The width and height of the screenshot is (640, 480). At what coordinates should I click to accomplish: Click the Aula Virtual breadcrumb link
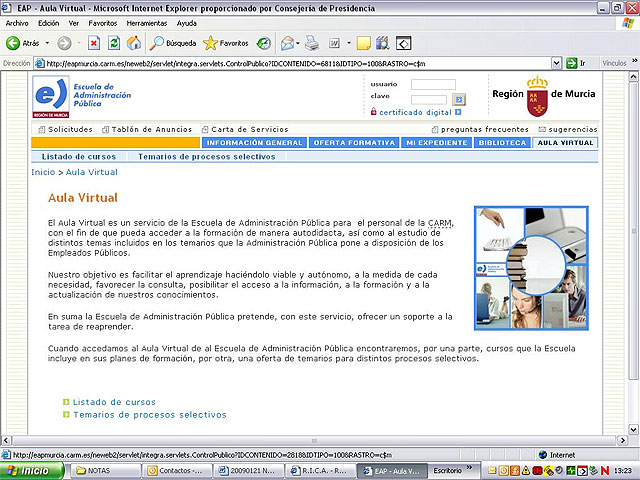point(91,172)
